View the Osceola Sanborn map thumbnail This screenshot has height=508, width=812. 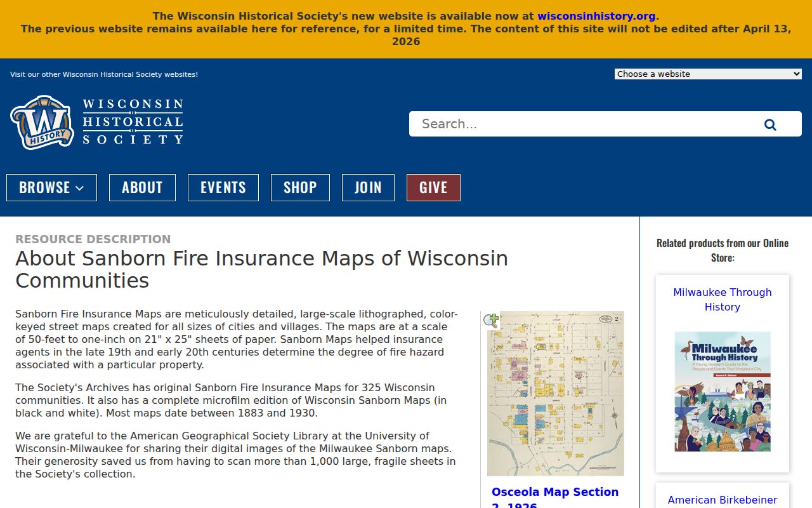(556, 394)
